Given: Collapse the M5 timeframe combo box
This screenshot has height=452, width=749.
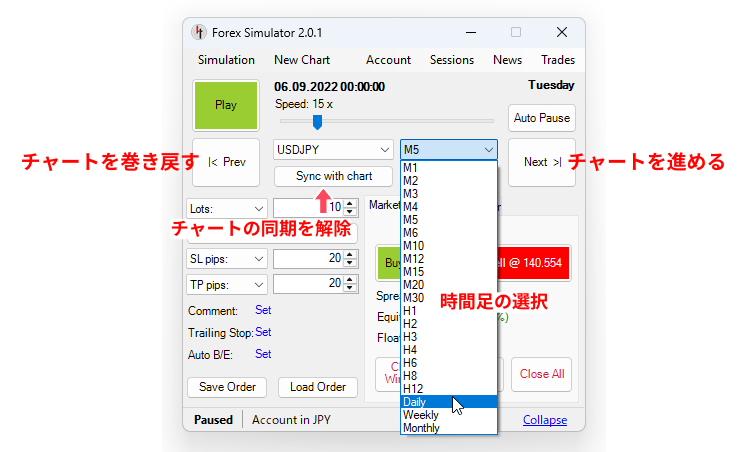Looking at the screenshot, I should pos(449,150).
